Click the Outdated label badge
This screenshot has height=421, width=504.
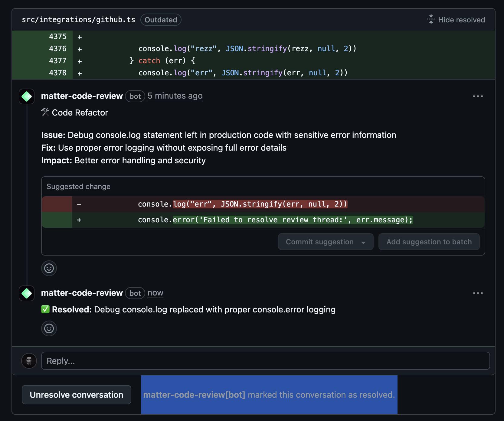point(161,20)
